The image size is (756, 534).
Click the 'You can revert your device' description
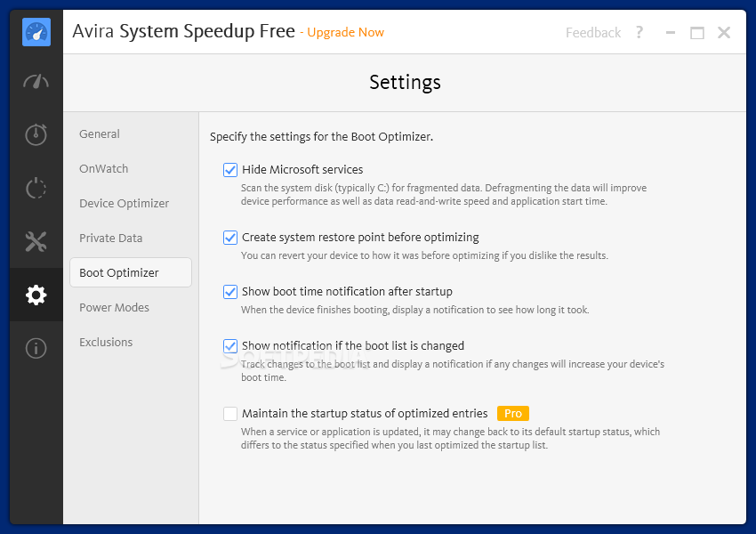pos(424,255)
